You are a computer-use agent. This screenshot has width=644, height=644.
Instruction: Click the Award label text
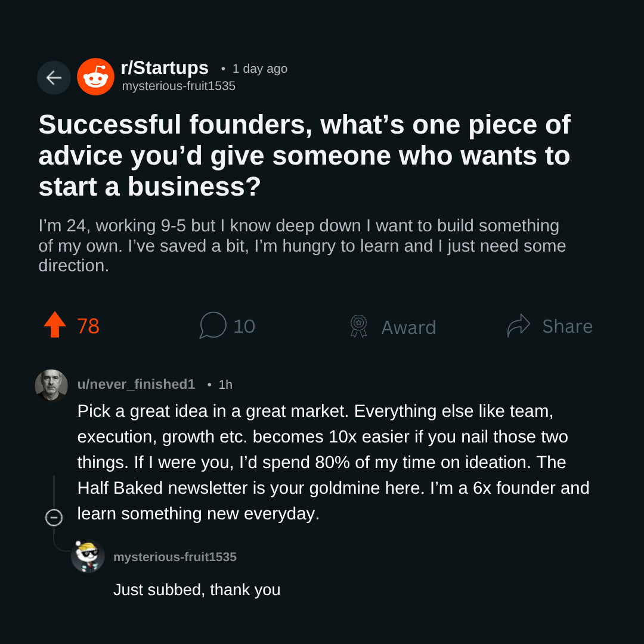pyautogui.click(x=408, y=327)
